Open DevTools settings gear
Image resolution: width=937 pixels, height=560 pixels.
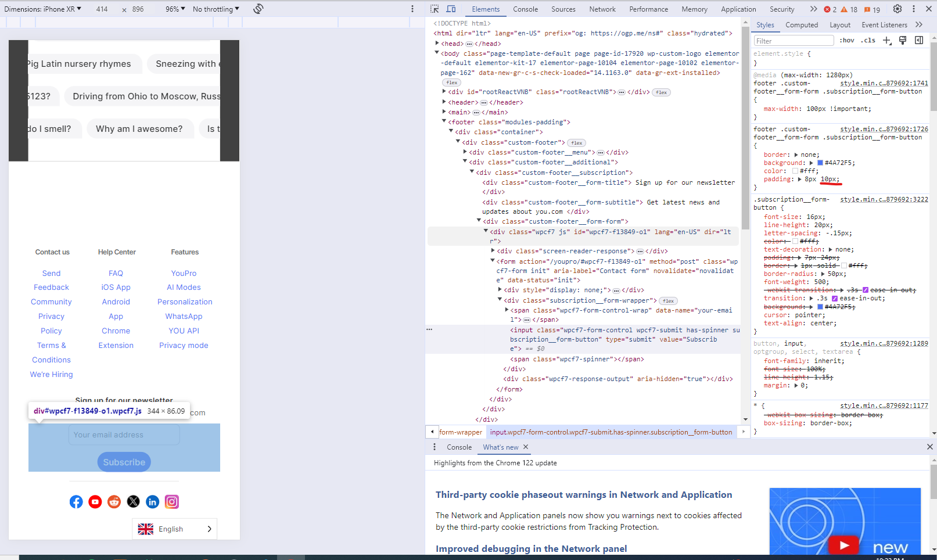tap(897, 9)
